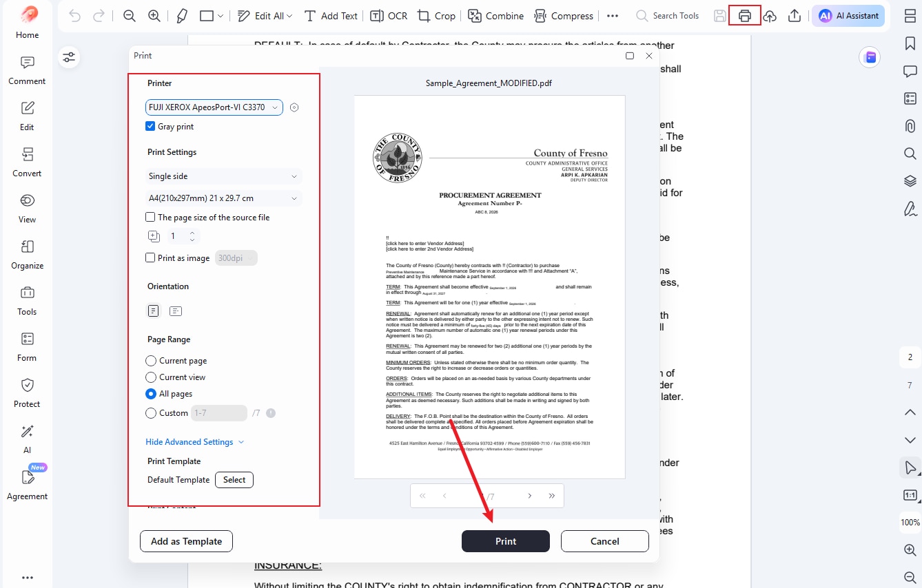922x588 pixels.
Task: Enable page size of source file
Action: 150,217
